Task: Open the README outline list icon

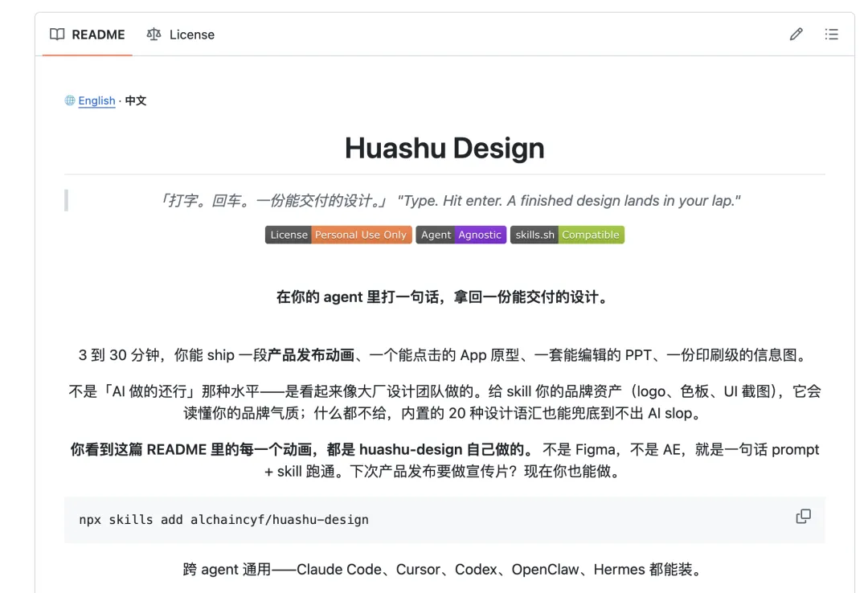Action: [832, 34]
